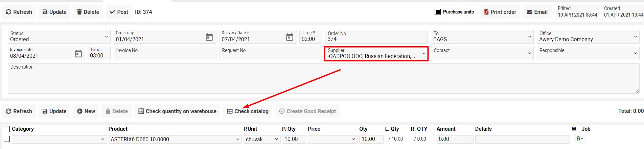Tick the ASTERIX6 D680 row checkbox
The height and width of the screenshot is (149, 644).
click(x=7, y=139)
